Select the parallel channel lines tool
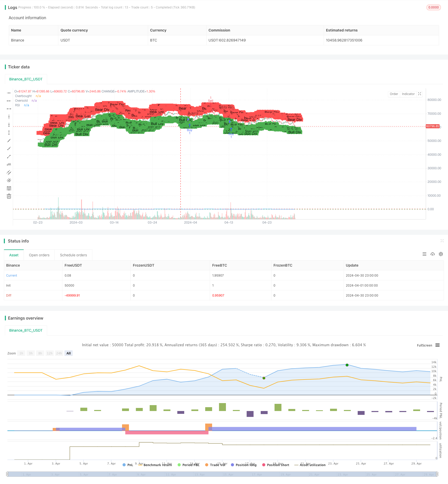The width and height of the screenshot is (448, 484). (9, 172)
